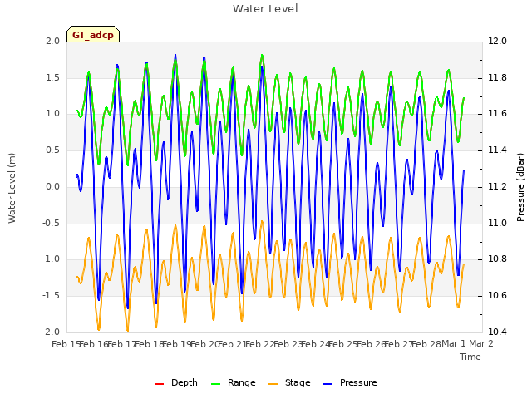
Task: Click the 11.8 right axis tick label
Action: [497, 77]
